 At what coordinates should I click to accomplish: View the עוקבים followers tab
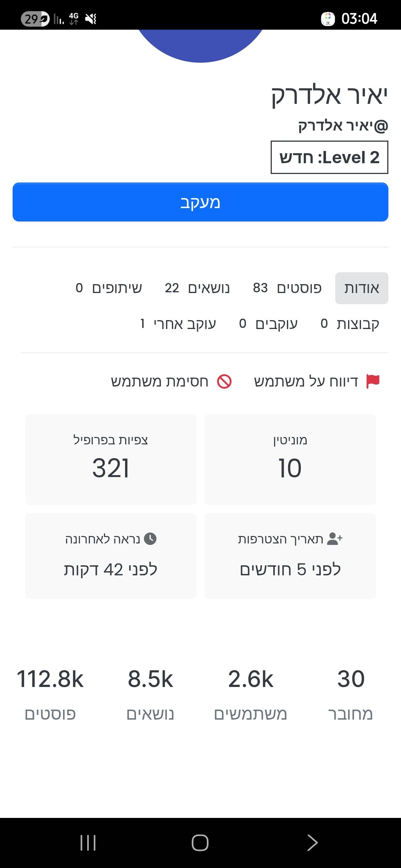pos(268,324)
